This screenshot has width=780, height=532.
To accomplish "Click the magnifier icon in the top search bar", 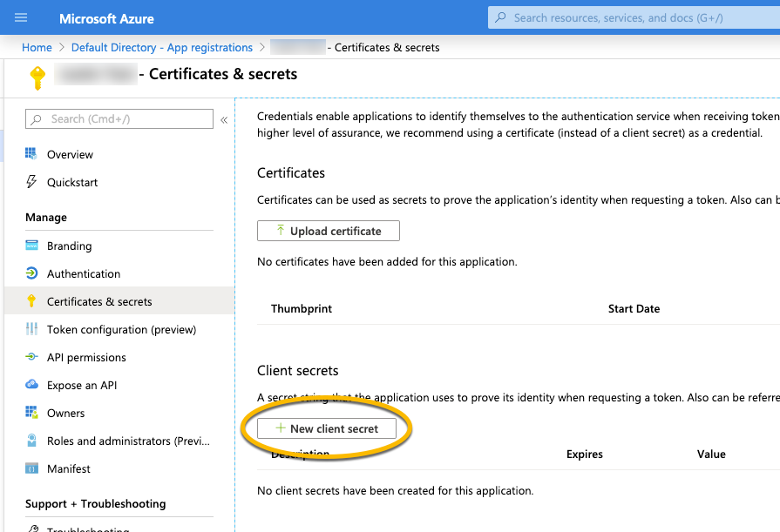I will (x=500, y=18).
